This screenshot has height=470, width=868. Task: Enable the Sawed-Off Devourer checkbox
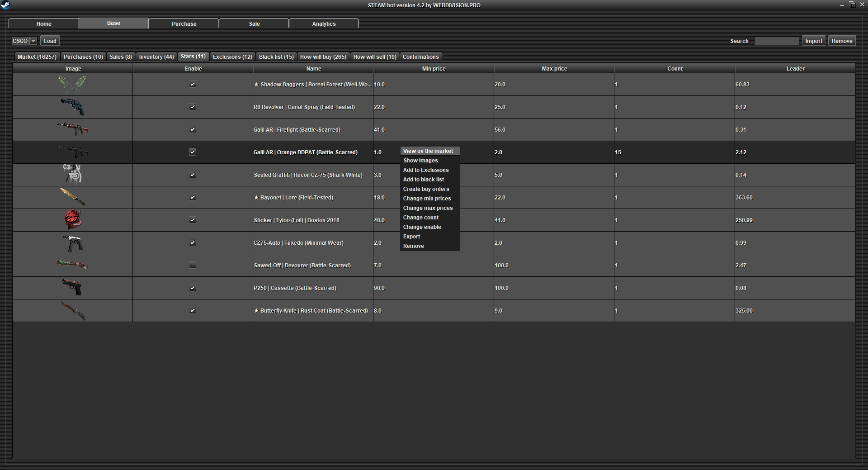coord(193,266)
